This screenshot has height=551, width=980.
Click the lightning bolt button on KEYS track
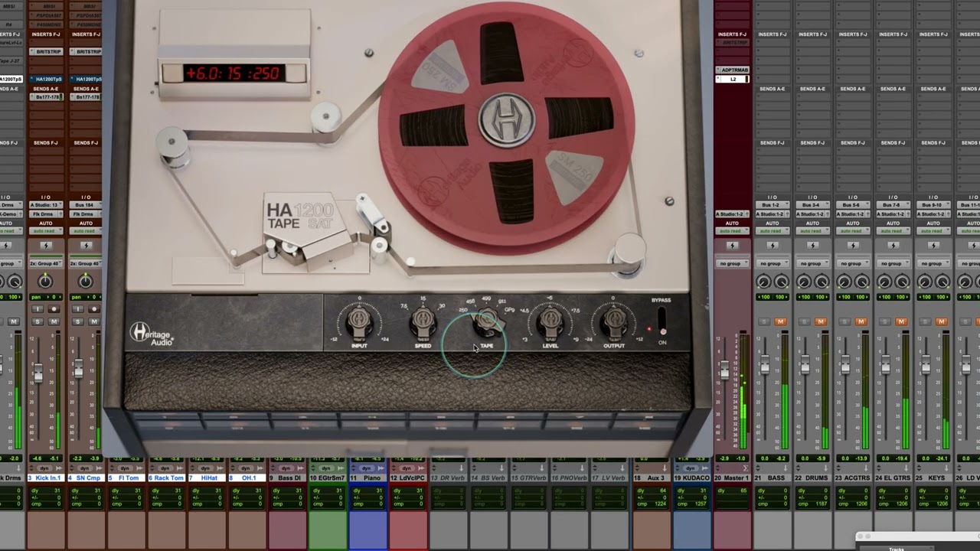(933, 246)
